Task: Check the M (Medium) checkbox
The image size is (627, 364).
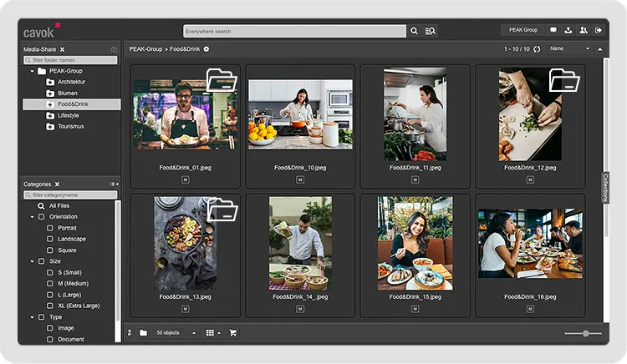Action: pyautogui.click(x=49, y=283)
